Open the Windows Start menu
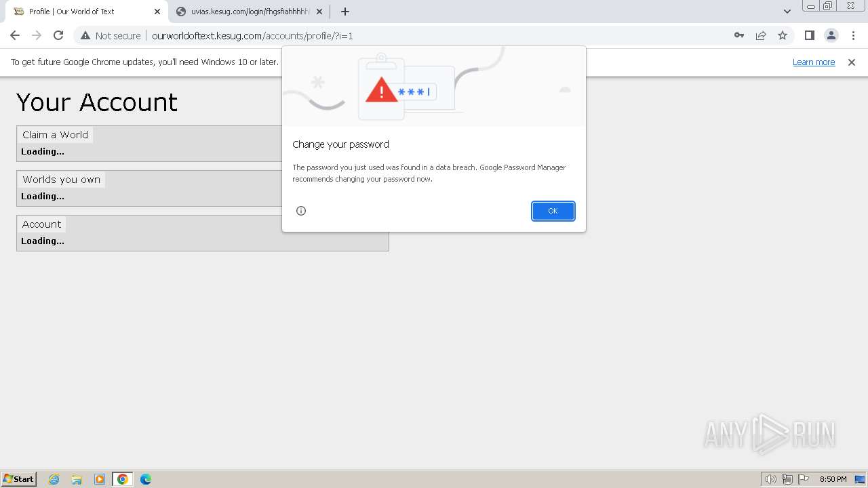The width and height of the screenshot is (868, 488). tap(19, 479)
